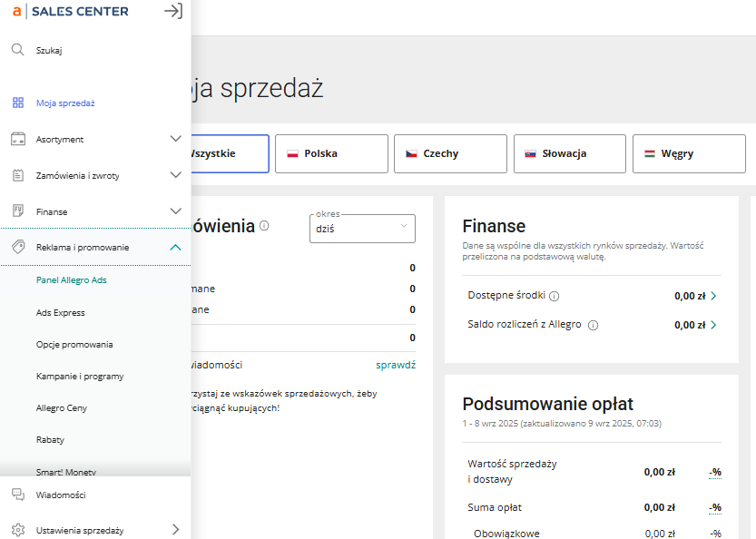Viewport: 756px width, 539px height.
Task: Open Saldo rozliczeń z Allegro details arrow
Action: (713, 325)
